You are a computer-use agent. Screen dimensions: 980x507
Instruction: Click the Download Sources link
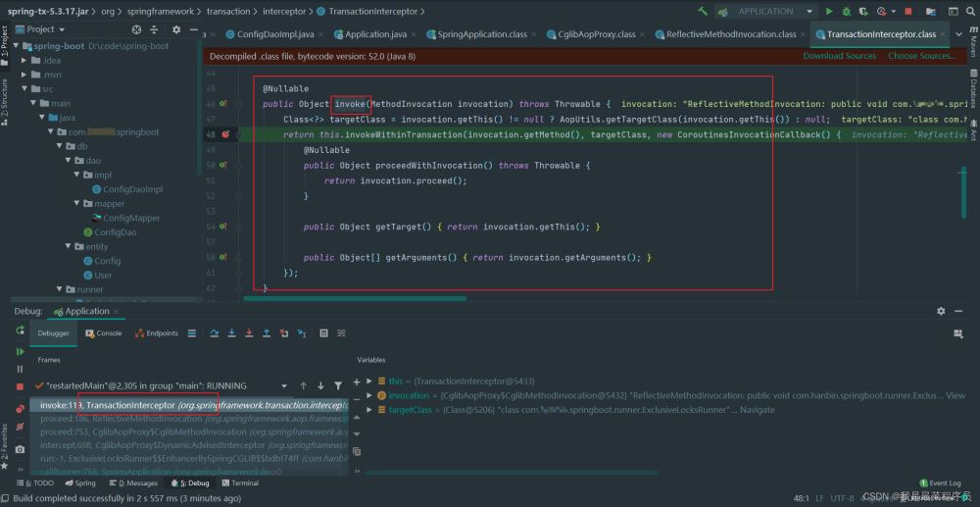pos(839,56)
